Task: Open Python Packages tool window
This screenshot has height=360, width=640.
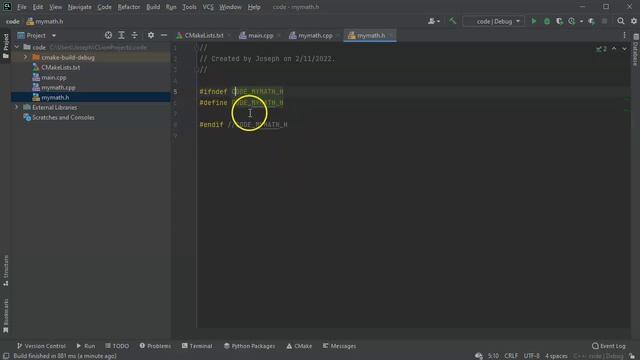Action: pyautogui.click(x=249, y=346)
